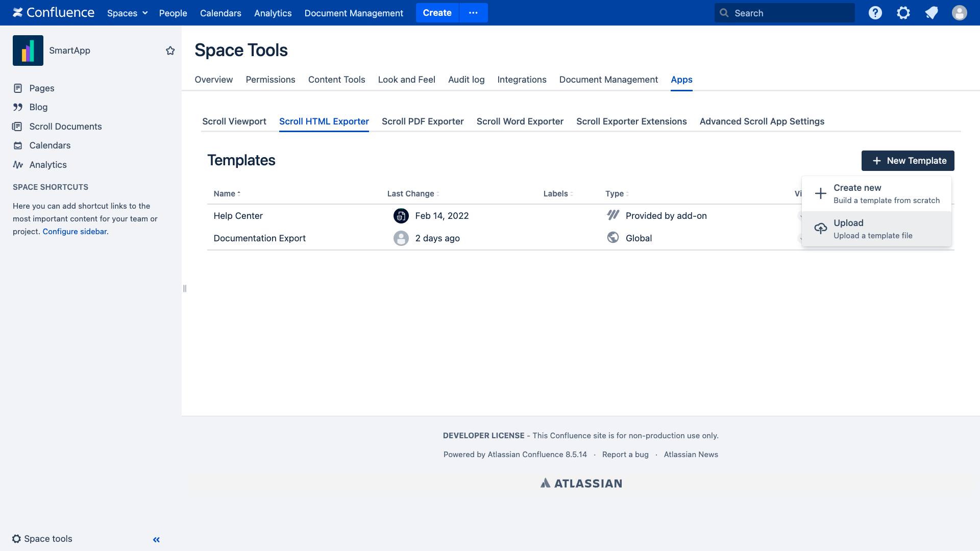The image size is (980, 551).
Task: Open the more create options ellipsis
Action: 473,13
